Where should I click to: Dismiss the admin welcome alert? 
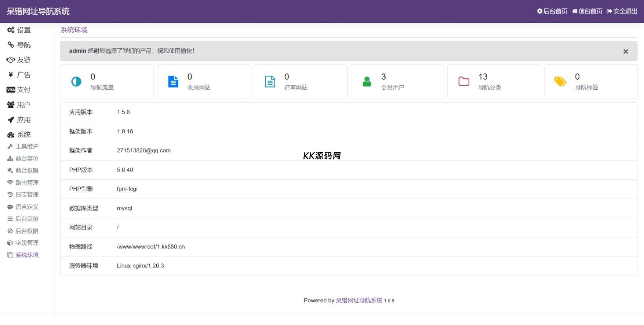pyautogui.click(x=626, y=52)
